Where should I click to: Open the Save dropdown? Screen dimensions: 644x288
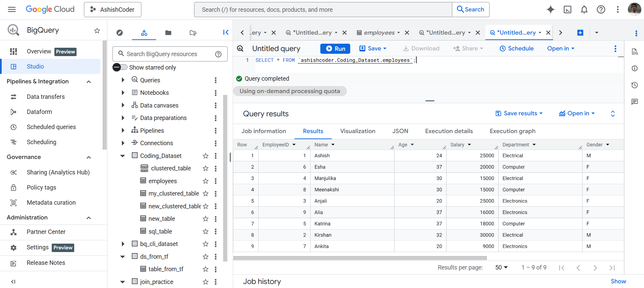tap(373, 49)
